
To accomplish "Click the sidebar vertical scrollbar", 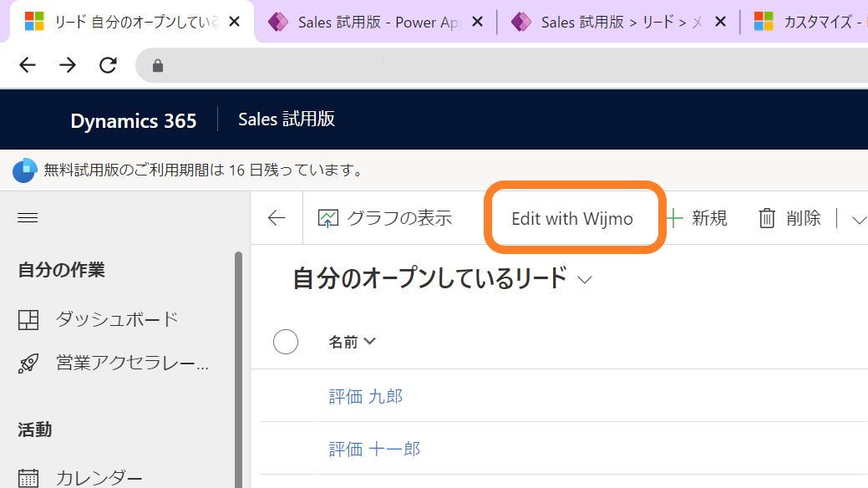I will coord(239,369).
